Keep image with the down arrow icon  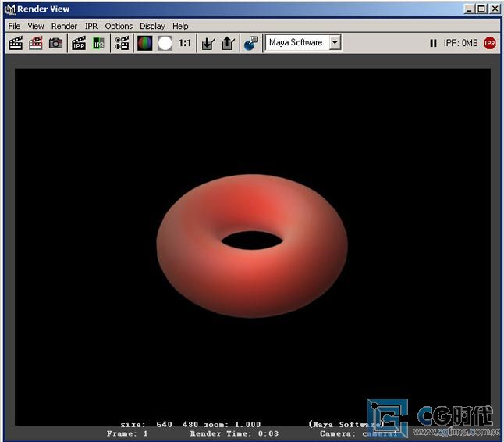click(208, 43)
